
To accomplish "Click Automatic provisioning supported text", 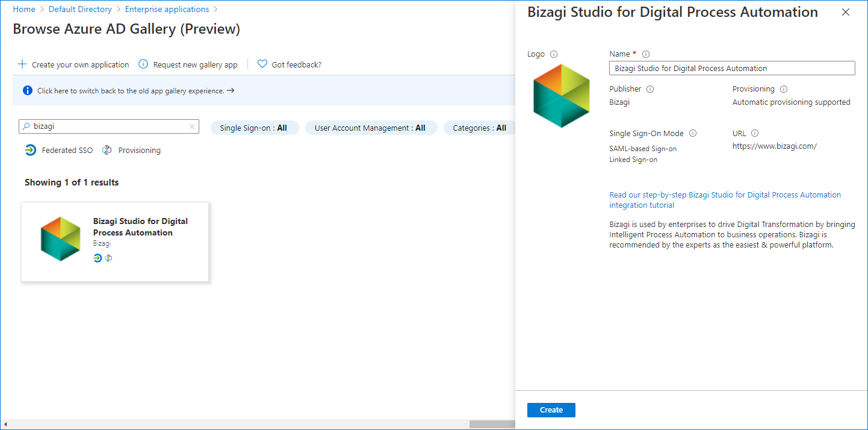I will coord(792,102).
